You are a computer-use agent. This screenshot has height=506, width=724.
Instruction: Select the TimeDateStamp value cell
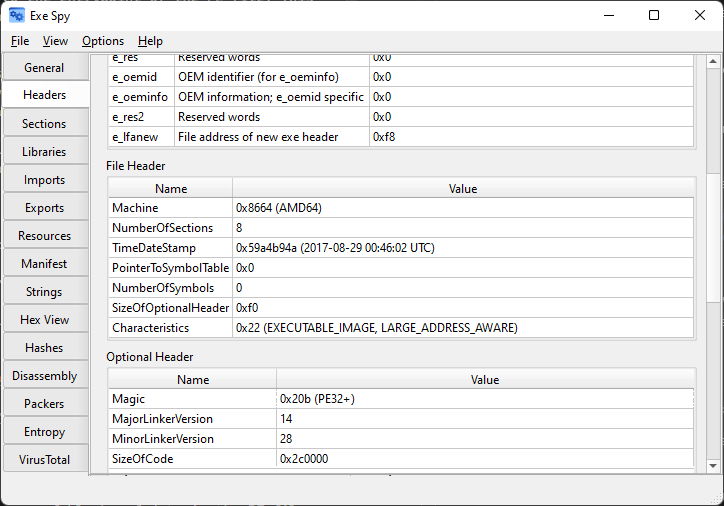point(463,248)
